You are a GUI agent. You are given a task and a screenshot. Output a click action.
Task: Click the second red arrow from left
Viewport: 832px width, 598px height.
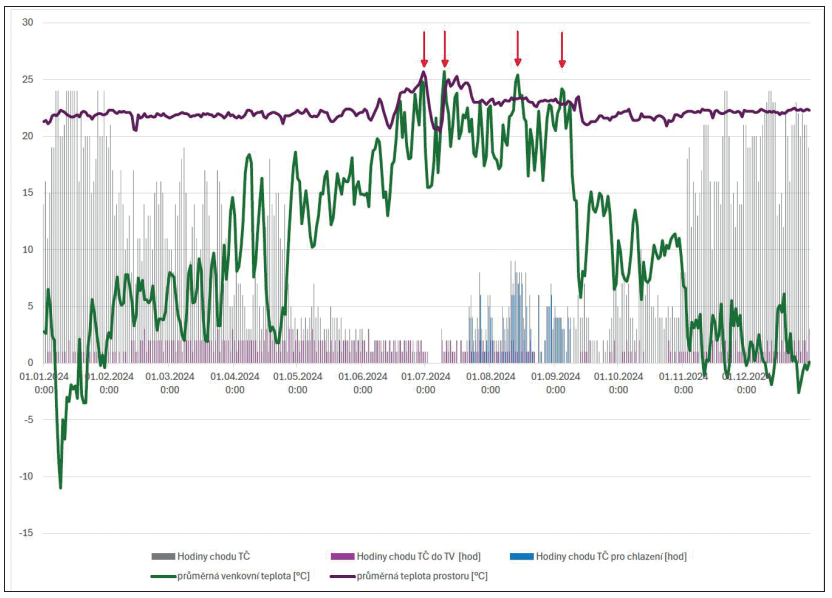(445, 48)
